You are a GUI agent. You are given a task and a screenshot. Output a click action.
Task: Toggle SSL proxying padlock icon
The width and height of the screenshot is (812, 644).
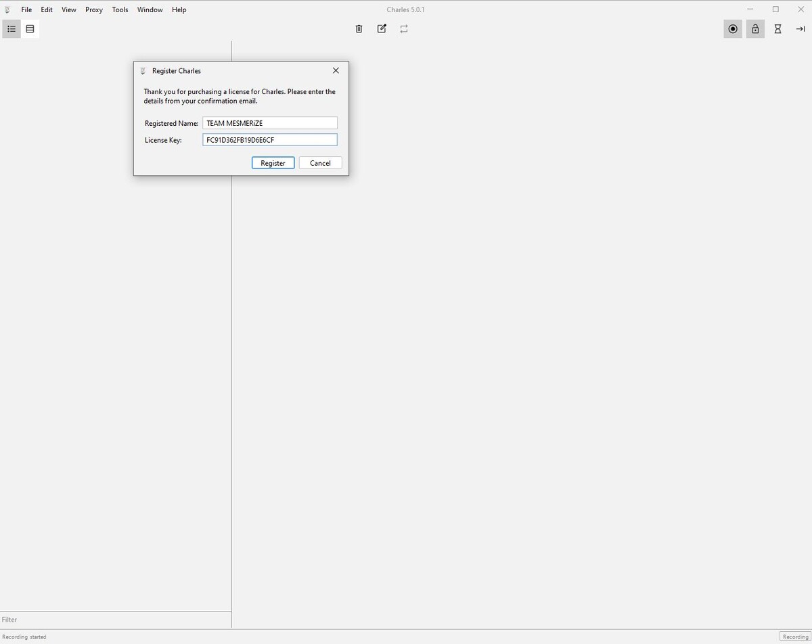pyautogui.click(x=755, y=29)
